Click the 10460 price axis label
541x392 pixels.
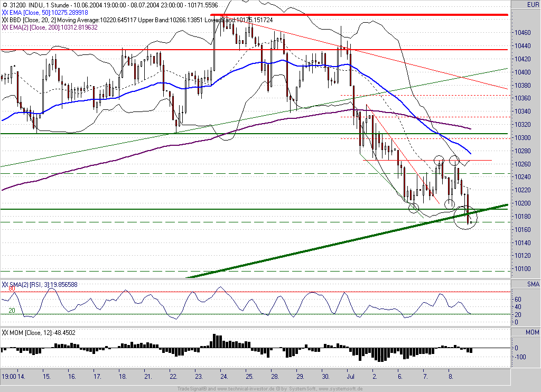(x=523, y=33)
